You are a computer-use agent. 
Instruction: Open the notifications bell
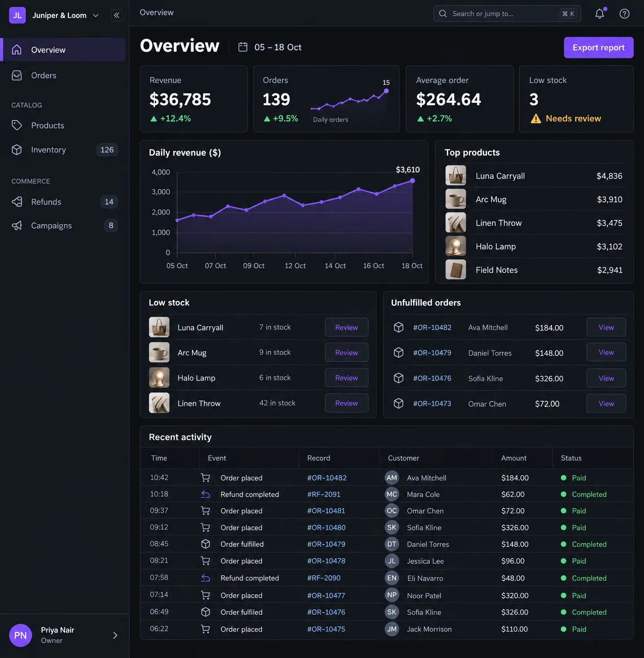600,14
